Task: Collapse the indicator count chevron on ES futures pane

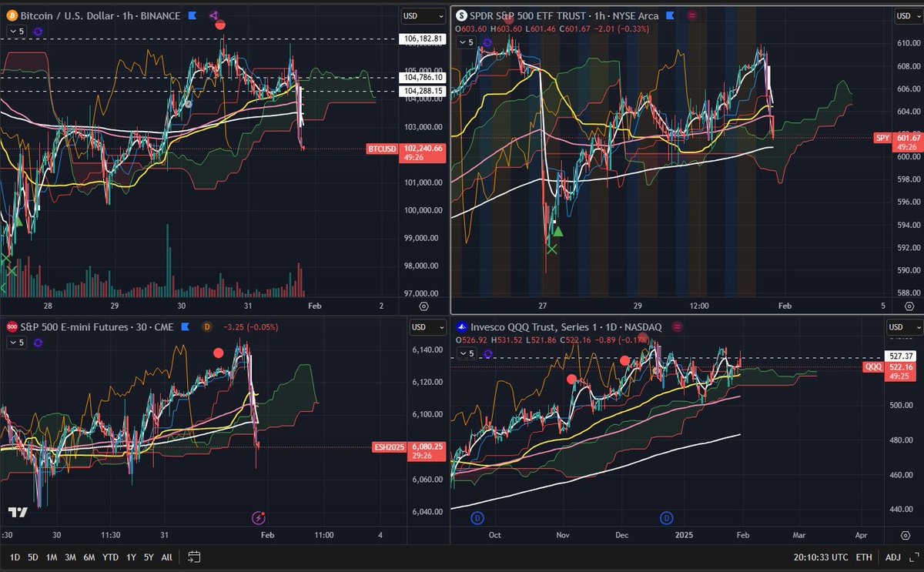Action: [x=14, y=343]
